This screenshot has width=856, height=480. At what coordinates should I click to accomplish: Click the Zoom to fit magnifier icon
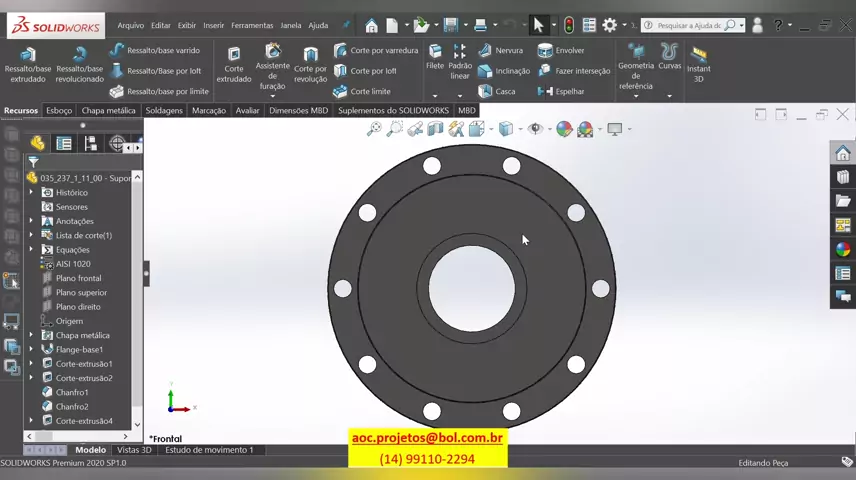click(x=374, y=129)
